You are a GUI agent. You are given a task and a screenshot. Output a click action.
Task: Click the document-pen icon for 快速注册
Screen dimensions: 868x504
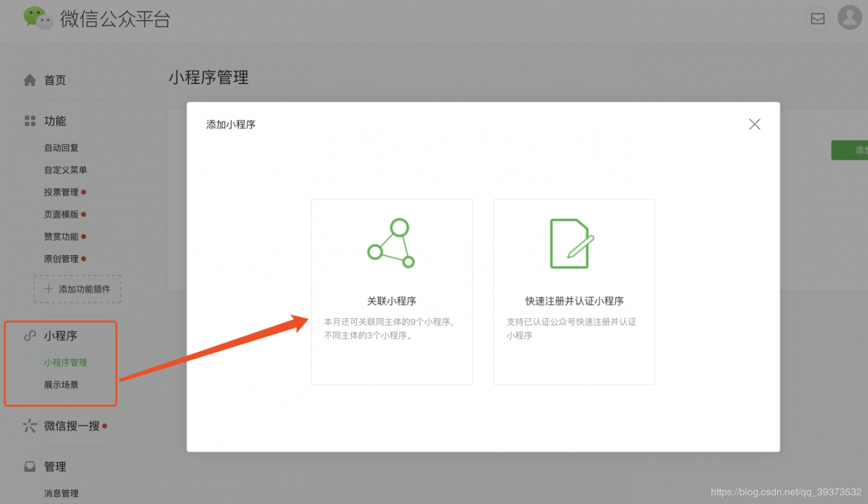click(572, 244)
